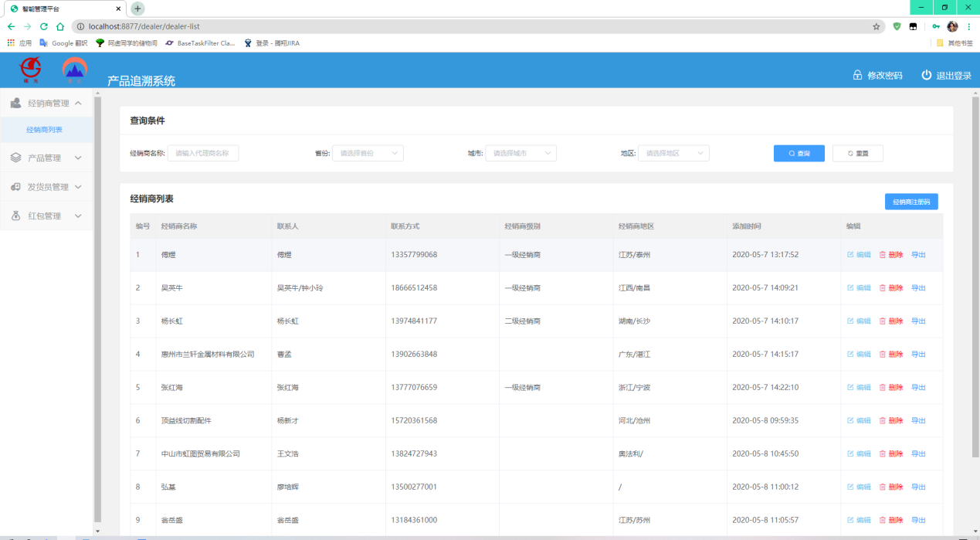The image size is (980, 540).
Task: Open the 城市 selection dropdown
Action: click(x=521, y=154)
